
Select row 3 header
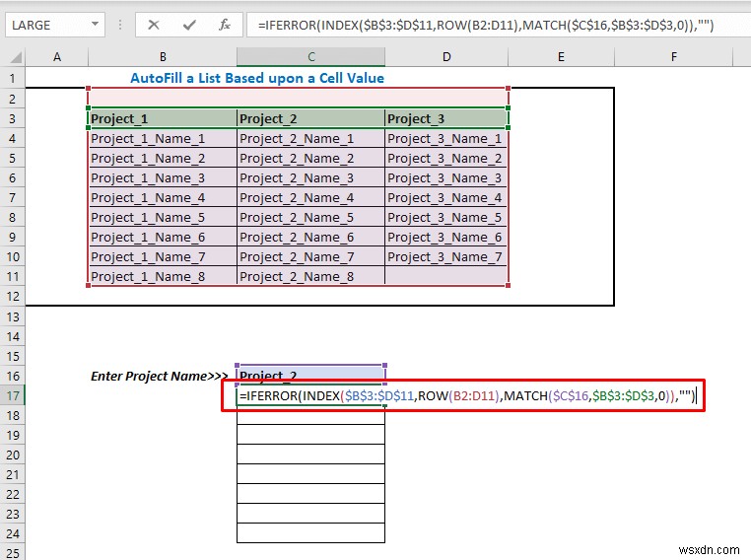tap(13, 118)
